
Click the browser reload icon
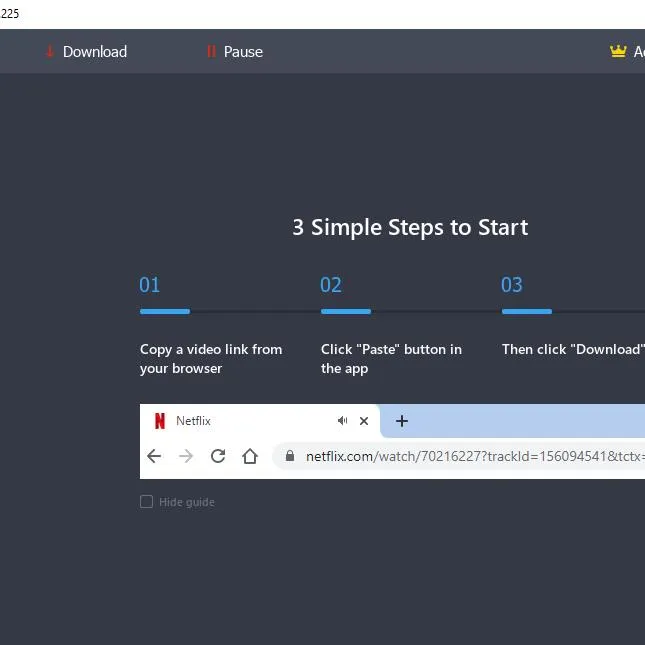218,456
